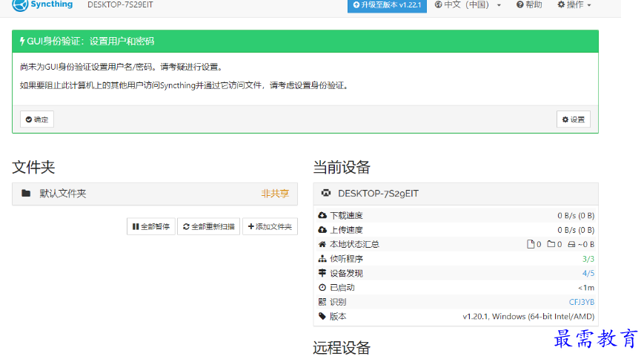Click the gear icon in the 设置 button
The height and width of the screenshot is (362, 644).
pyautogui.click(x=565, y=119)
